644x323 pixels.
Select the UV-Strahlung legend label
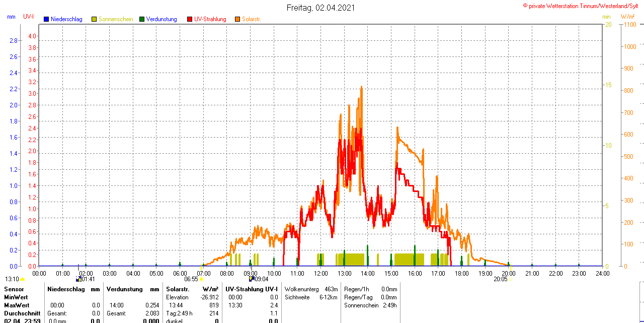210,19
